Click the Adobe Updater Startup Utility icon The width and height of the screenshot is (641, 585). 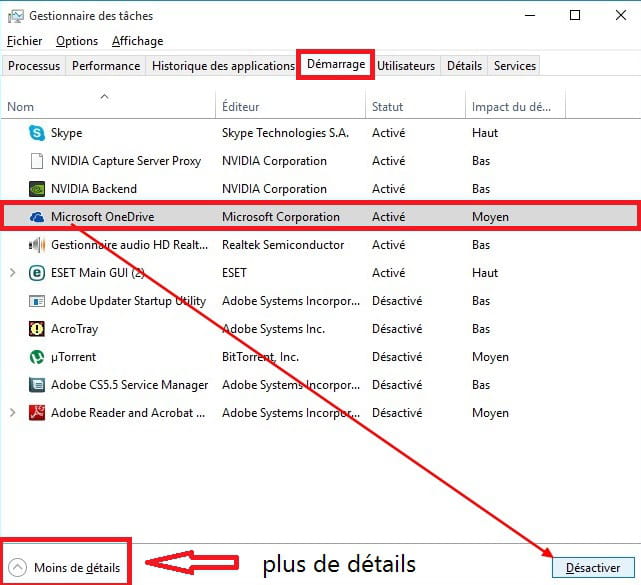pos(37,301)
